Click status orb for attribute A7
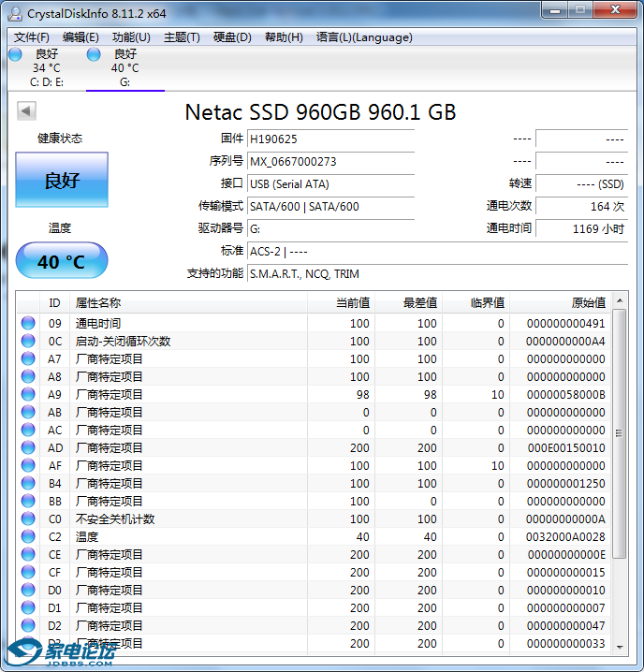This screenshot has height=672, width=644. (28, 358)
